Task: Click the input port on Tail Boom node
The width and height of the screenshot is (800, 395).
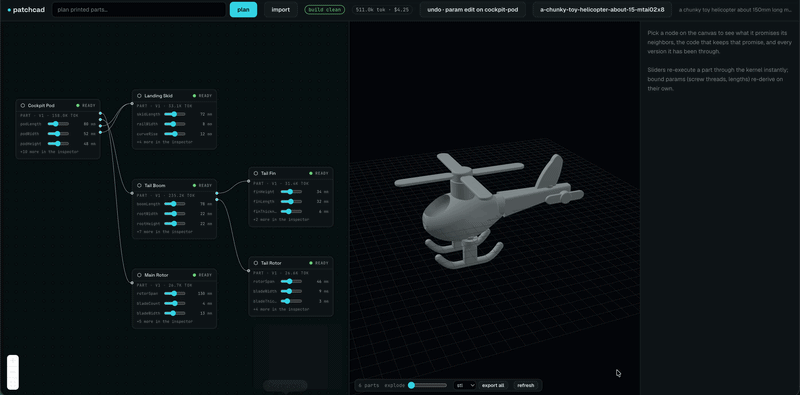Action: pos(132,193)
